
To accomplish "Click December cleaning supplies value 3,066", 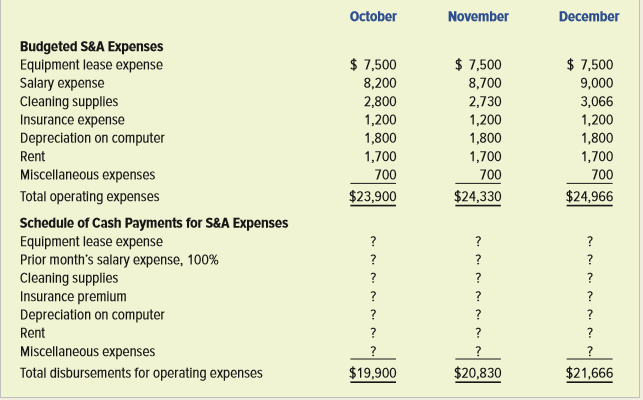I will point(597,101).
